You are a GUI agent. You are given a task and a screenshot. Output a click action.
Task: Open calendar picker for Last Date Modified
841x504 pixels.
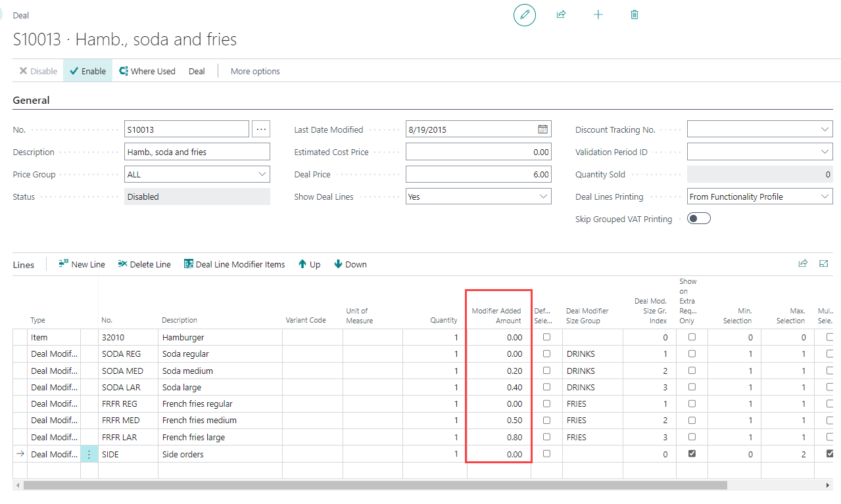542,129
